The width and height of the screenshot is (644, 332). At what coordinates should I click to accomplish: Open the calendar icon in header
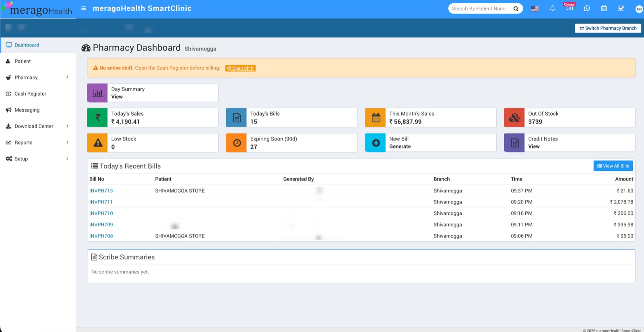[x=604, y=8]
